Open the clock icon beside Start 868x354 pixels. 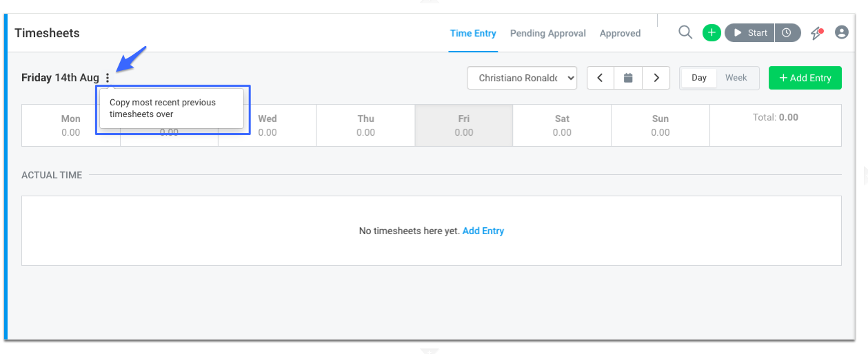(787, 32)
